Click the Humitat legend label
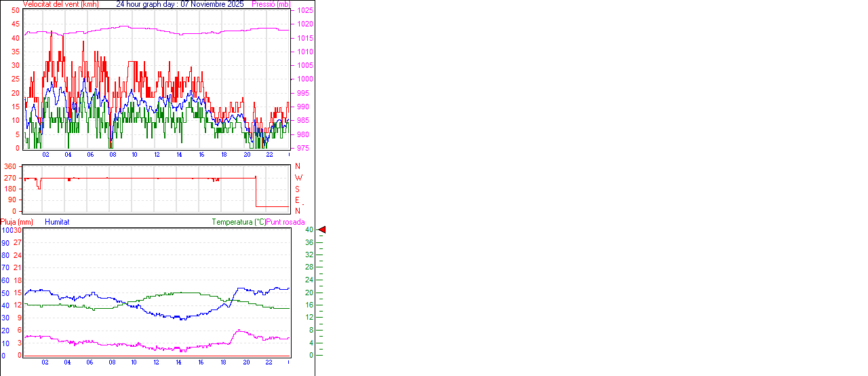This screenshot has width=868, height=376. pos(57,222)
